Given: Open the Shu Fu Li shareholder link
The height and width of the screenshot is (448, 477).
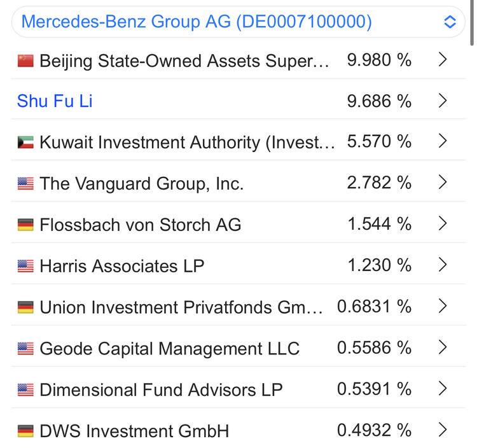Looking at the screenshot, I should click(55, 101).
